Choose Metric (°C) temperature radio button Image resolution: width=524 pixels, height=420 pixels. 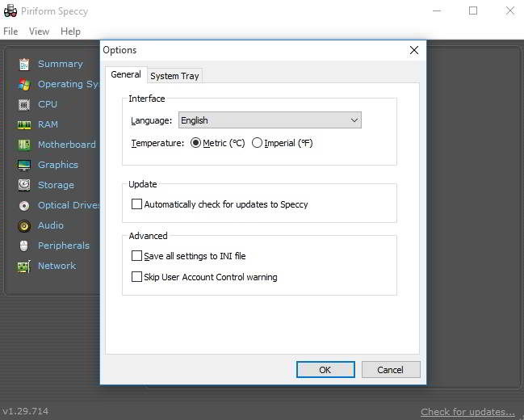[196, 143]
